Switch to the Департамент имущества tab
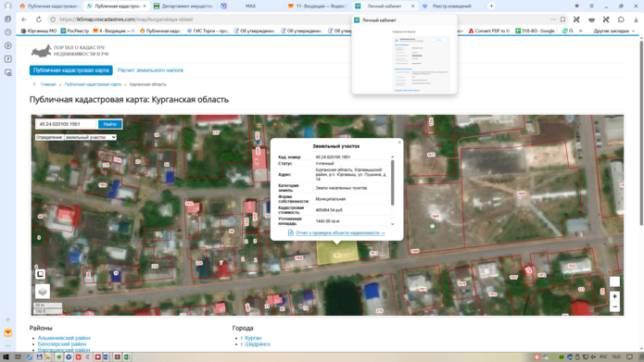 pyautogui.click(x=183, y=6)
